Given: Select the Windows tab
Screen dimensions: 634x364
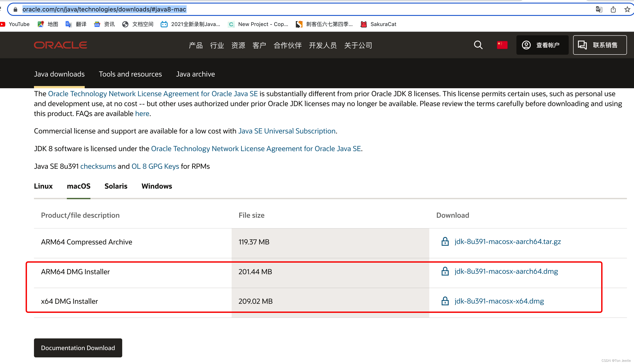Looking at the screenshot, I should [157, 186].
